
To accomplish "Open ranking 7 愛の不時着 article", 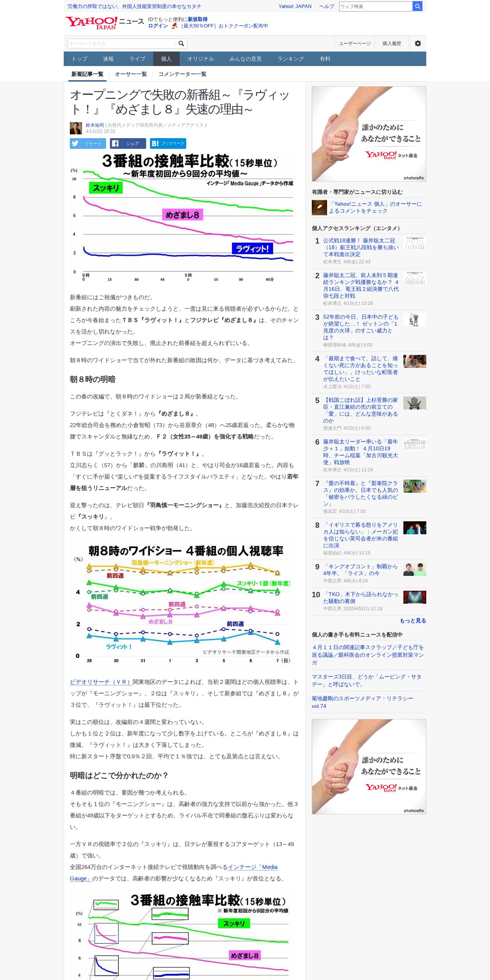I will pyautogui.click(x=361, y=493).
